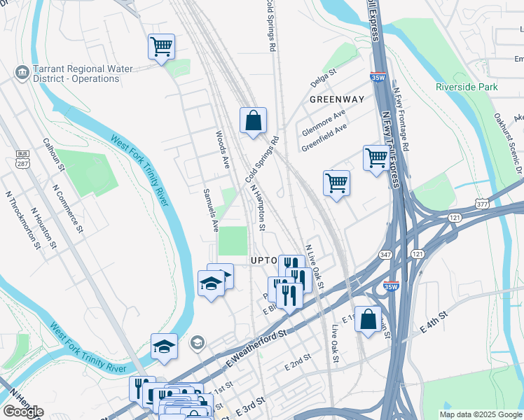Click the topmost restaurant marker beside the Uptown label
This screenshot has height=420, width=524.
click(291, 262)
